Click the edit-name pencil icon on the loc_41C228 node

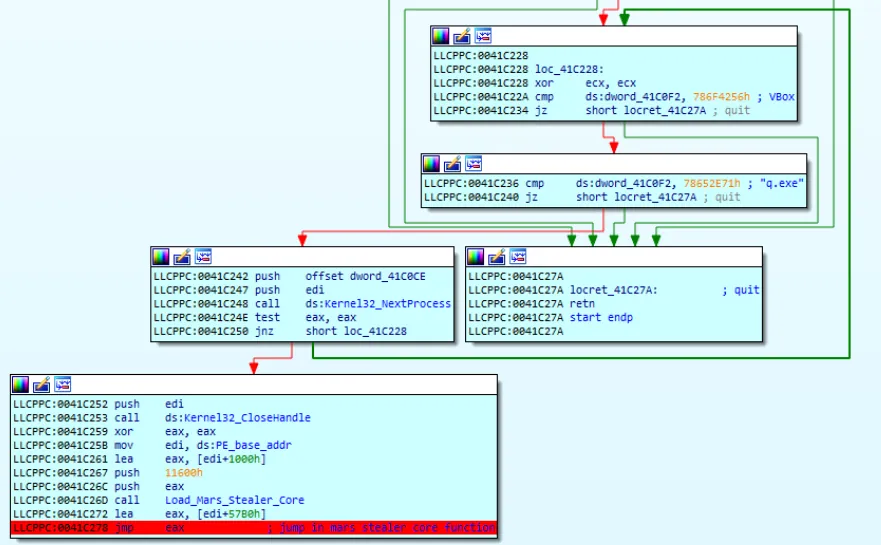(462, 37)
